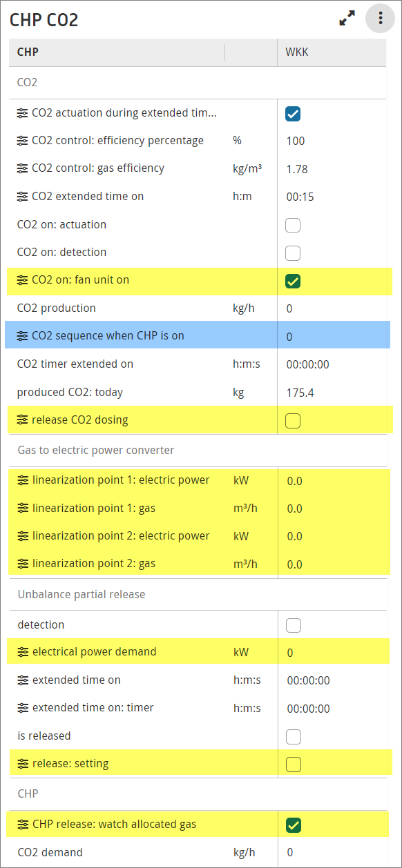Click settings icon beside electrical power demand
402x868 pixels.
23,652
